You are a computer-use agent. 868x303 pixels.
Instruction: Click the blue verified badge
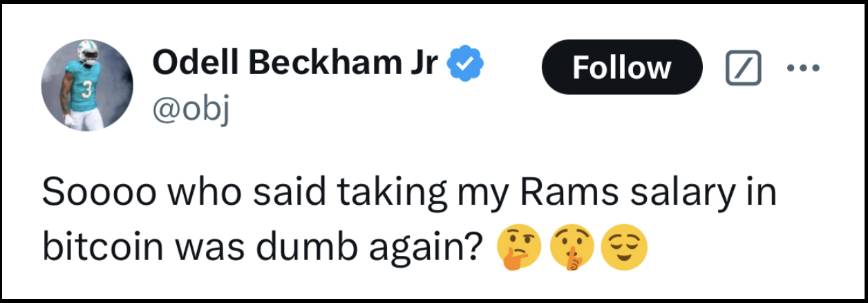[x=466, y=65]
